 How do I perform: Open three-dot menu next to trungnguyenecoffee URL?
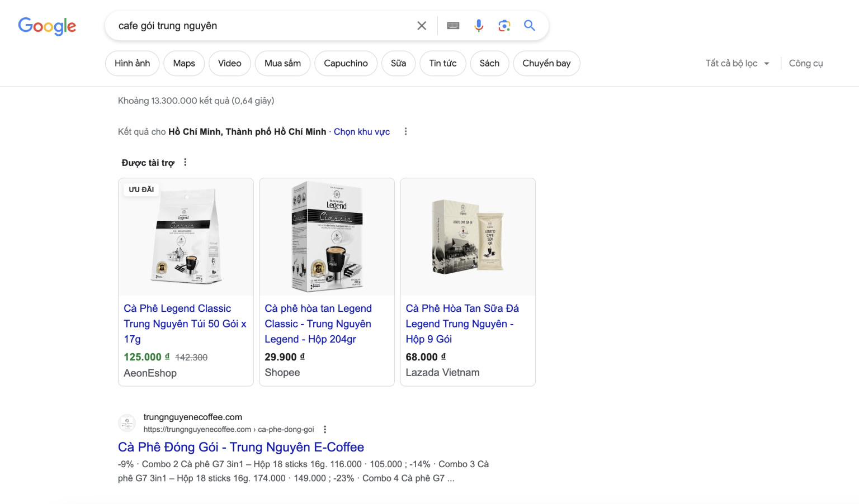pos(325,430)
